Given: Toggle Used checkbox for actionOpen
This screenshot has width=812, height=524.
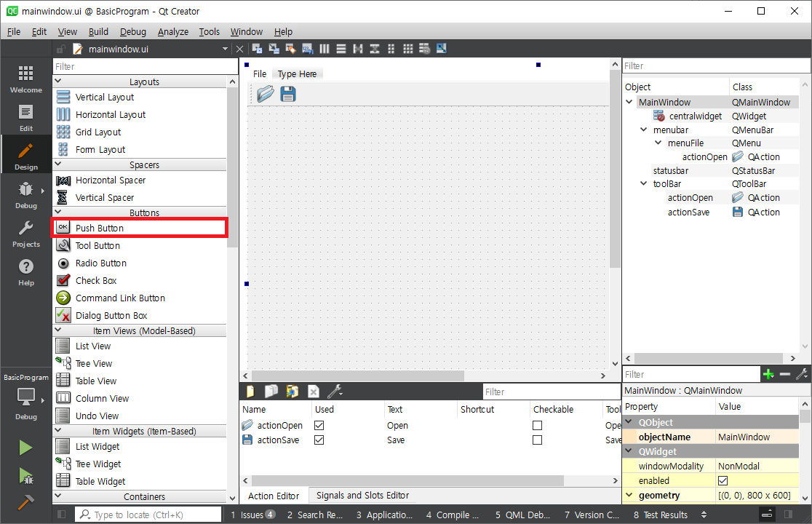Looking at the screenshot, I should pos(319,425).
